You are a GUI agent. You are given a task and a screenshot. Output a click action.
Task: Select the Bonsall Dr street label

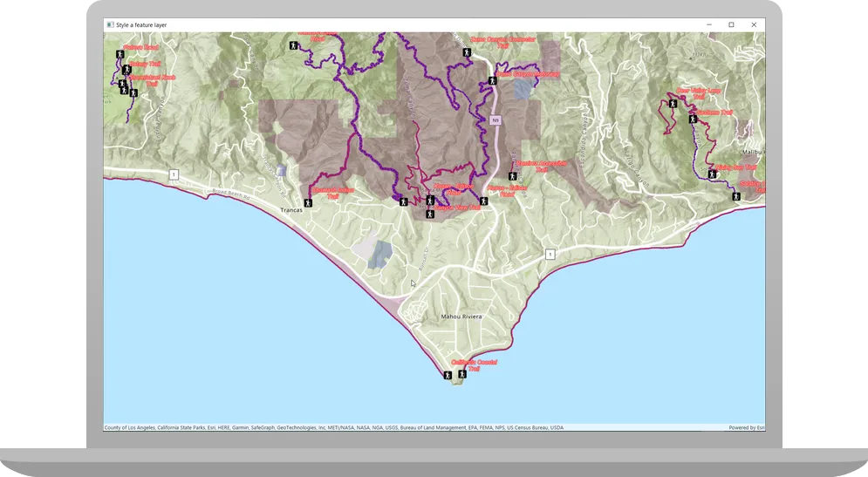click(423, 258)
